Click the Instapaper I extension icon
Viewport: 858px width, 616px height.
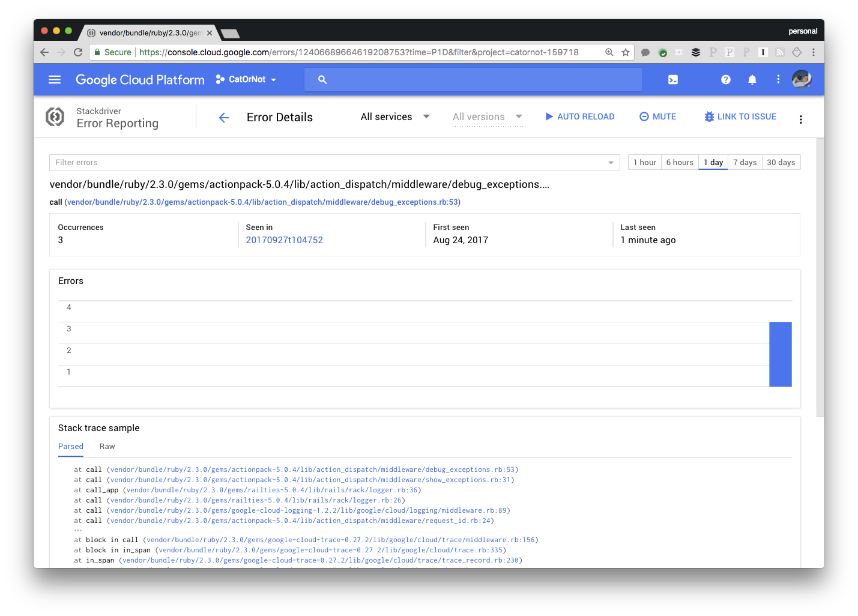tap(763, 52)
